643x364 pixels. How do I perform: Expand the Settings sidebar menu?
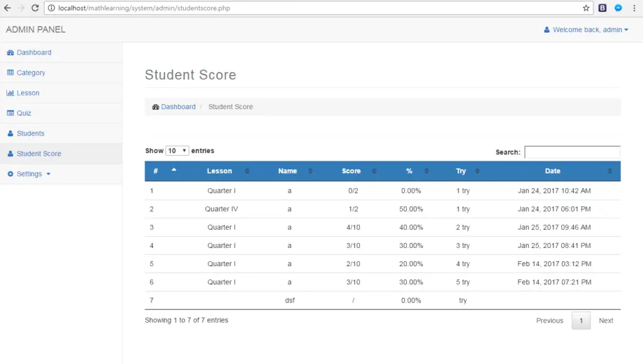[x=29, y=174]
